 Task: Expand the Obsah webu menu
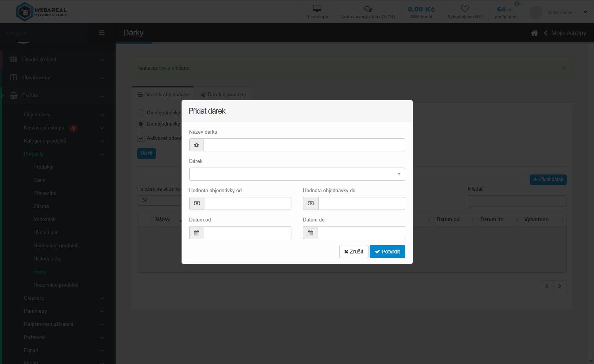click(102, 78)
